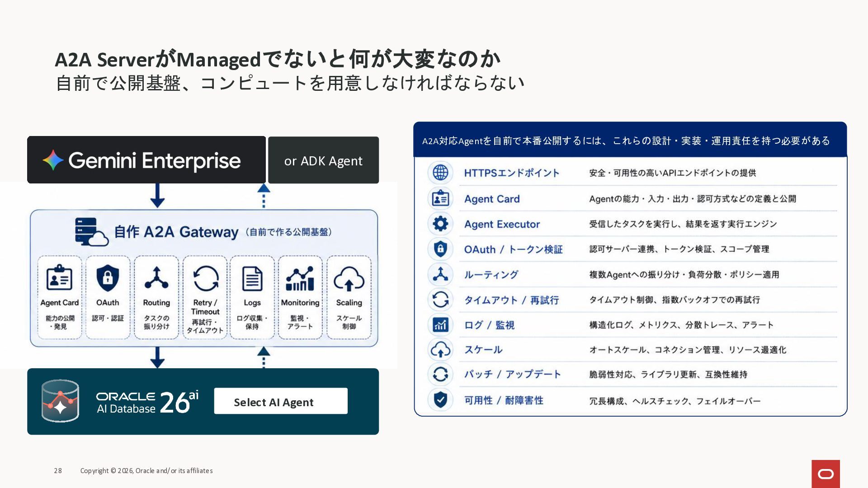Click the refresh icon beside タイムアウト / 再試行
Screen dimensions: 868x488
pos(440,299)
